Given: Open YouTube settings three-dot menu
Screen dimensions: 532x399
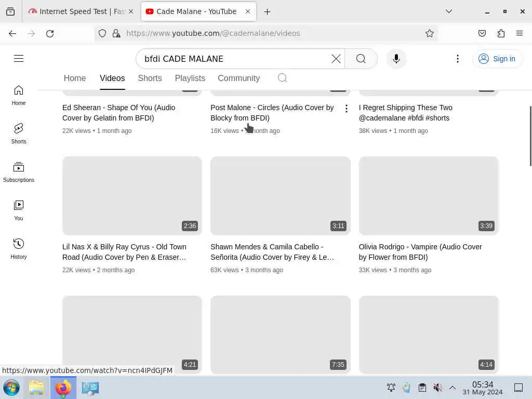Looking at the screenshot, I should tap(457, 59).
